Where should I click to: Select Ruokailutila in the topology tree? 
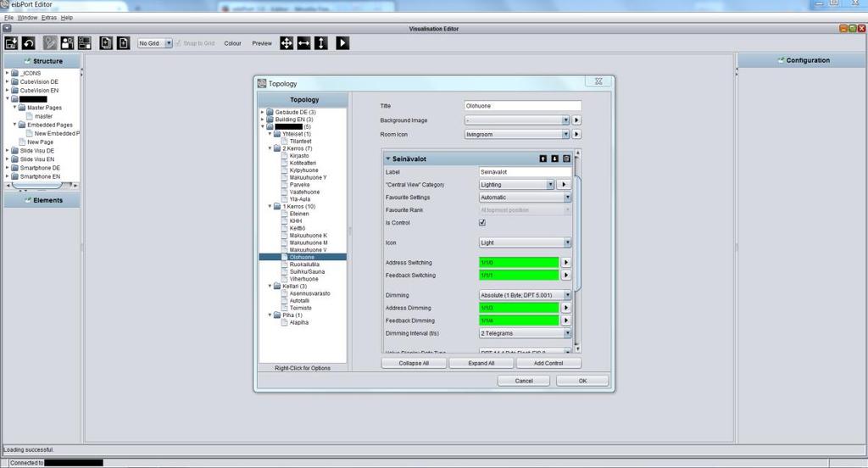[x=304, y=265]
